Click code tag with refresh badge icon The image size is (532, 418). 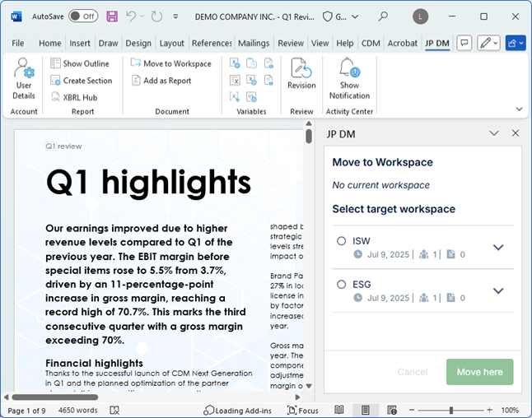click(251, 97)
